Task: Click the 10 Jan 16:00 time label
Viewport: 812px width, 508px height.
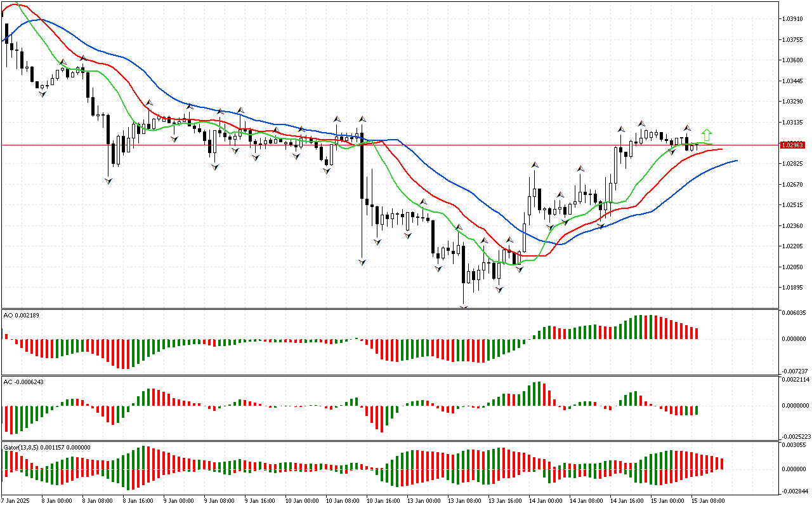Action: point(383,500)
